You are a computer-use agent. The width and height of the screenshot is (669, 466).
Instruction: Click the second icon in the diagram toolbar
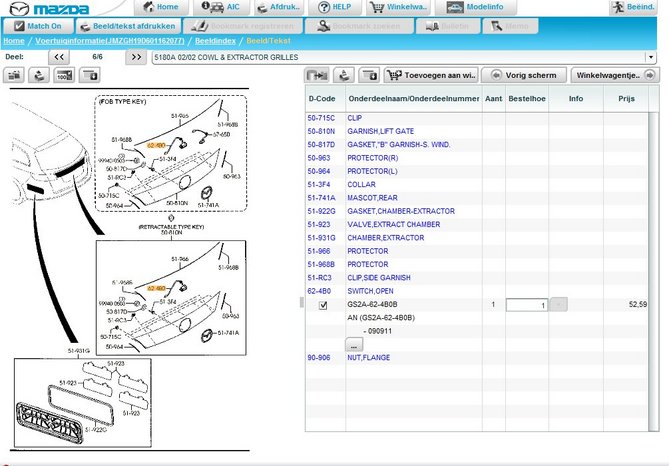point(40,75)
